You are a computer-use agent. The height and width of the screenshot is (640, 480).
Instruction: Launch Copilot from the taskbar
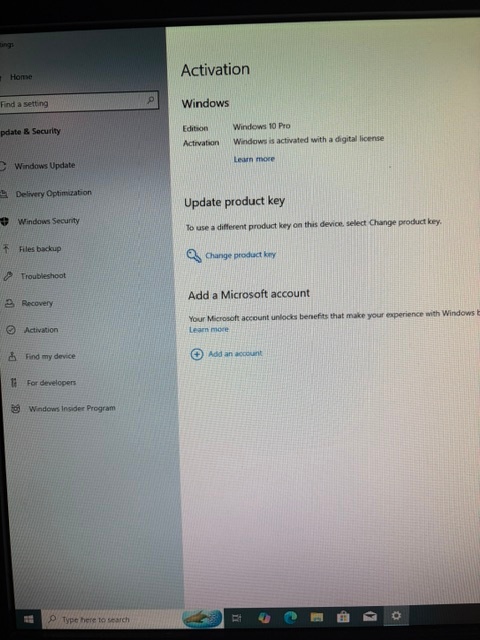264,618
